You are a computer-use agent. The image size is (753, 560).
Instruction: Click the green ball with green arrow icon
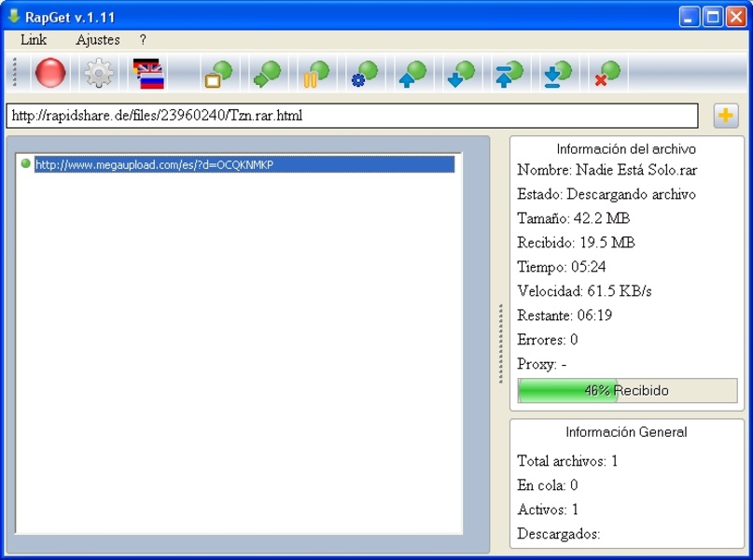click(267, 74)
